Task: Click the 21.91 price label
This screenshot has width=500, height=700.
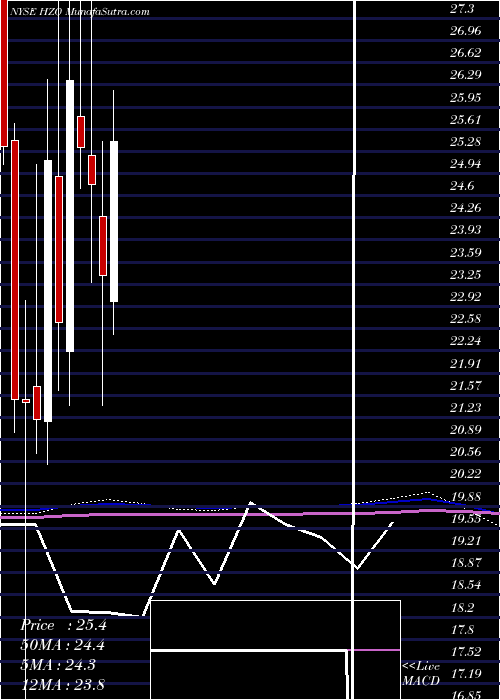Action: (466, 363)
